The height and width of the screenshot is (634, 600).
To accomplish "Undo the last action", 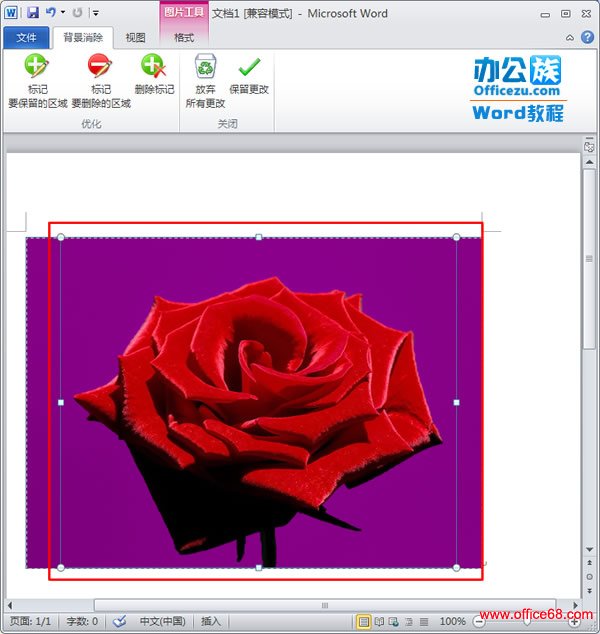I will pyautogui.click(x=51, y=13).
